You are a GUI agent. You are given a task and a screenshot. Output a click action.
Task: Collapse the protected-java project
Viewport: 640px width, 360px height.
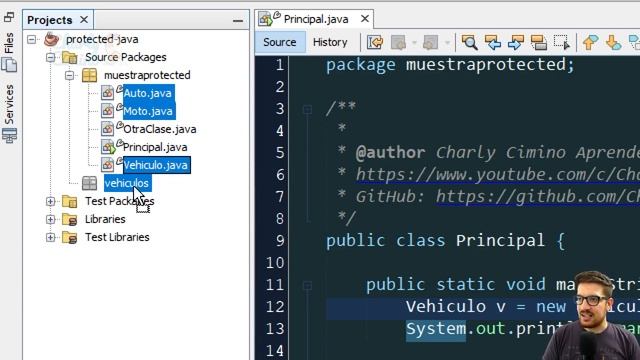coord(31,39)
